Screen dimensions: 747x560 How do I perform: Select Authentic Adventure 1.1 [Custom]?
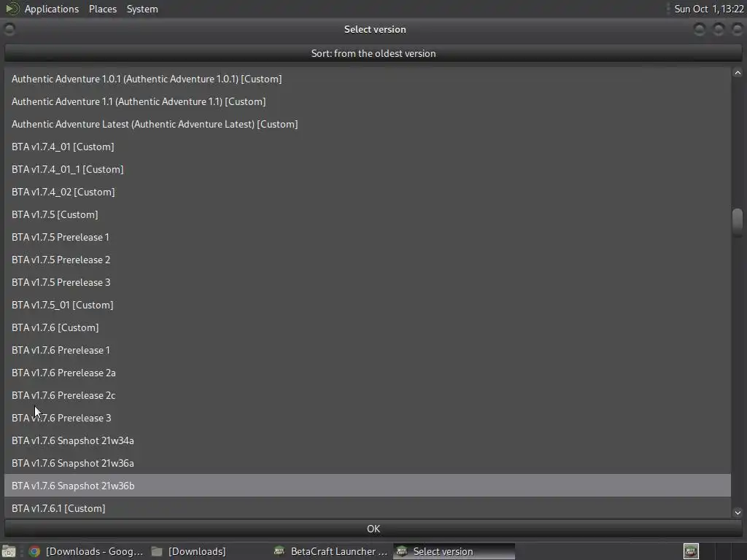tap(368, 101)
